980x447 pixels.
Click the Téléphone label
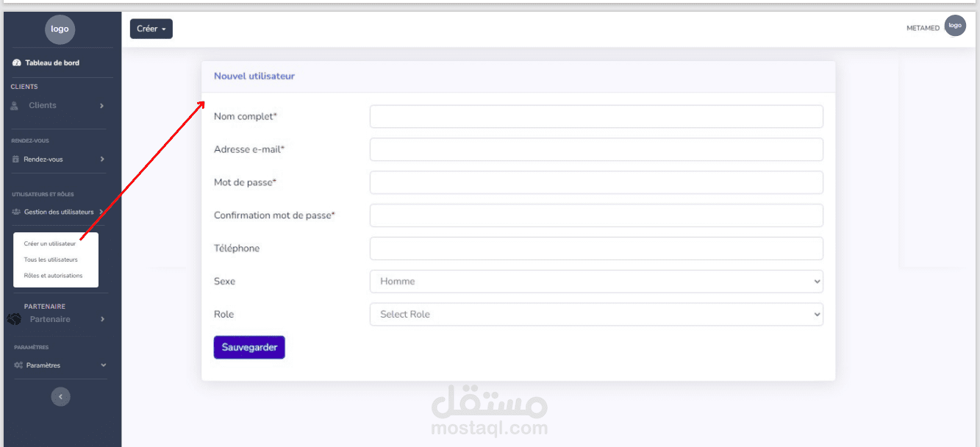[x=237, y=248]
